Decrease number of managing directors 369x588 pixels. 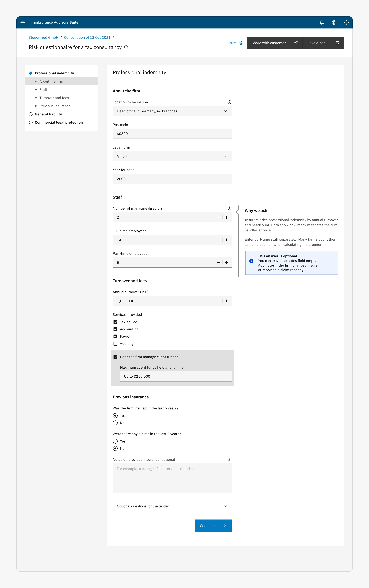coord(218,217)
